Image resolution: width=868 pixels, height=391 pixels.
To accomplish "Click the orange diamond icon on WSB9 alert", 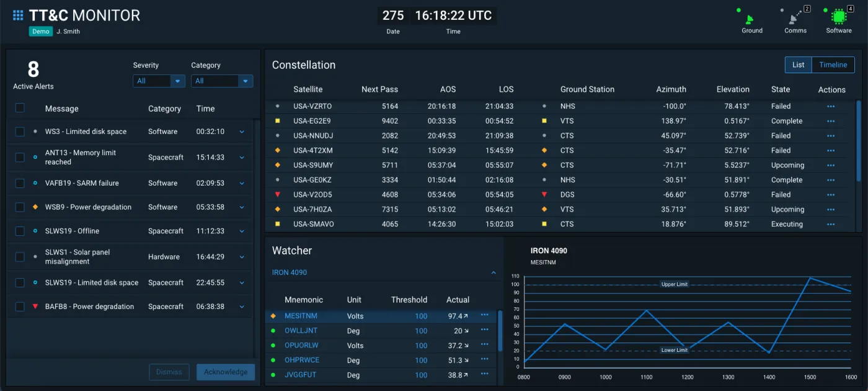I will click(35, 207).
